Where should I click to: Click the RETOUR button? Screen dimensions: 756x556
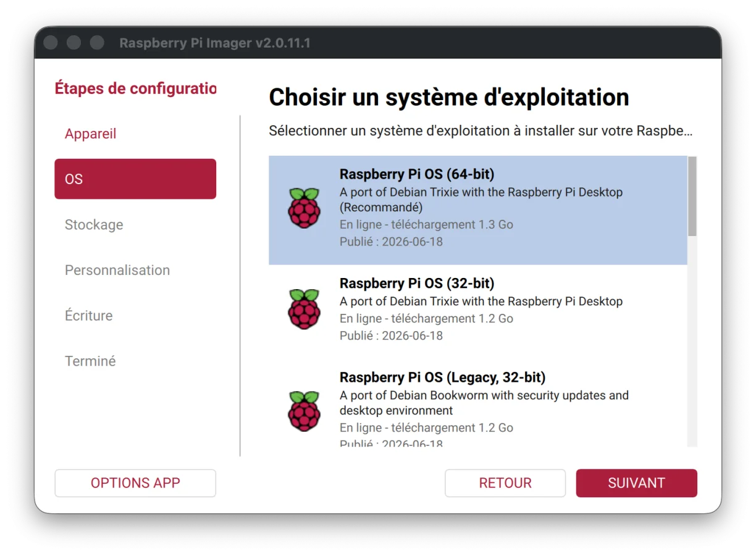point(505,483)
